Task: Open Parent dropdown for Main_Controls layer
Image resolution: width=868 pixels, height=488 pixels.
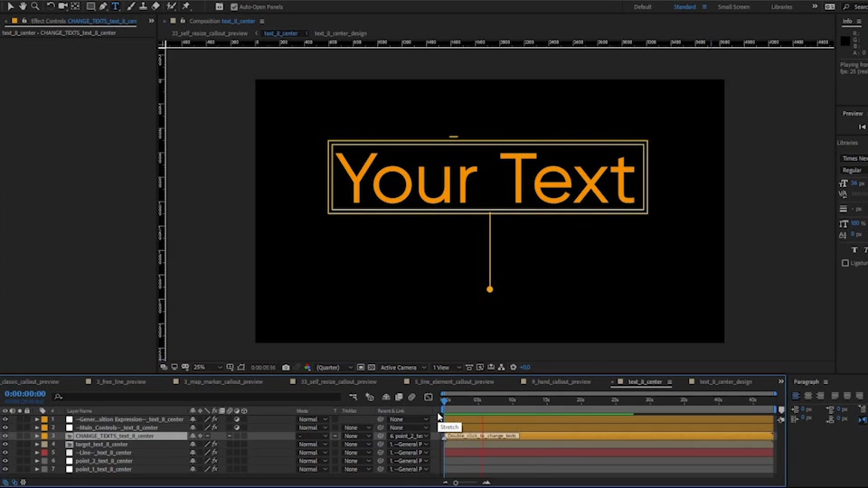Action: click(x=409, y=427)
